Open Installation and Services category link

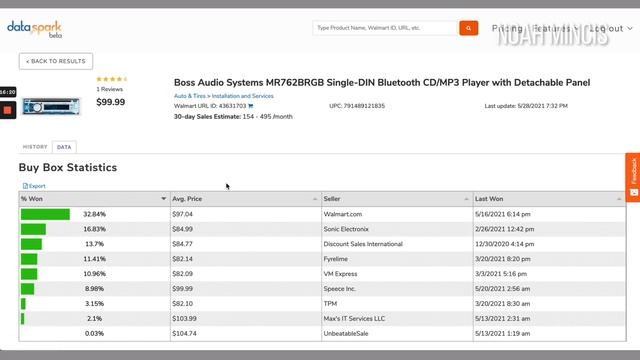pos(242,96)
